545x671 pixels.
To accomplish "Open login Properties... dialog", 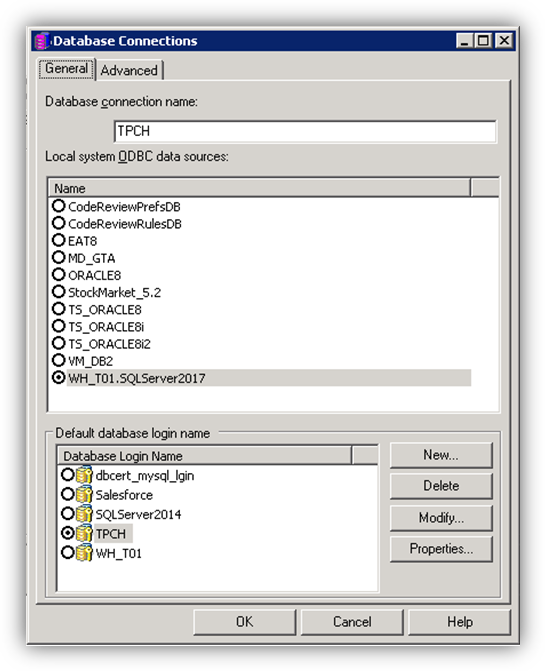I will (441, 549).
